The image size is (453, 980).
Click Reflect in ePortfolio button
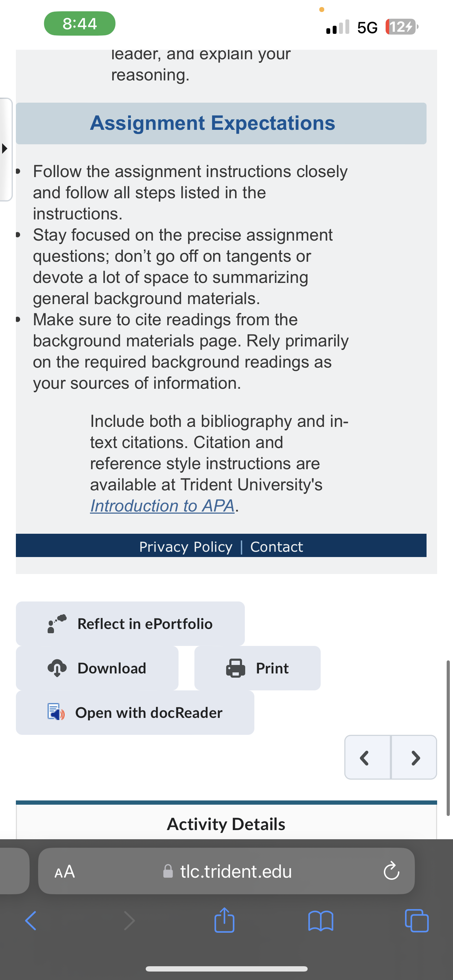pyautogui.click(x=130, y=624)
